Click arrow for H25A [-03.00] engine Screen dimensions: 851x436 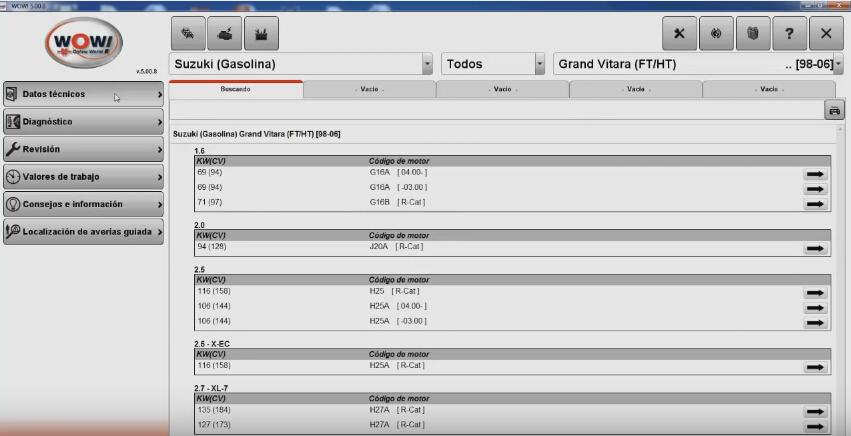pos(815,323)
